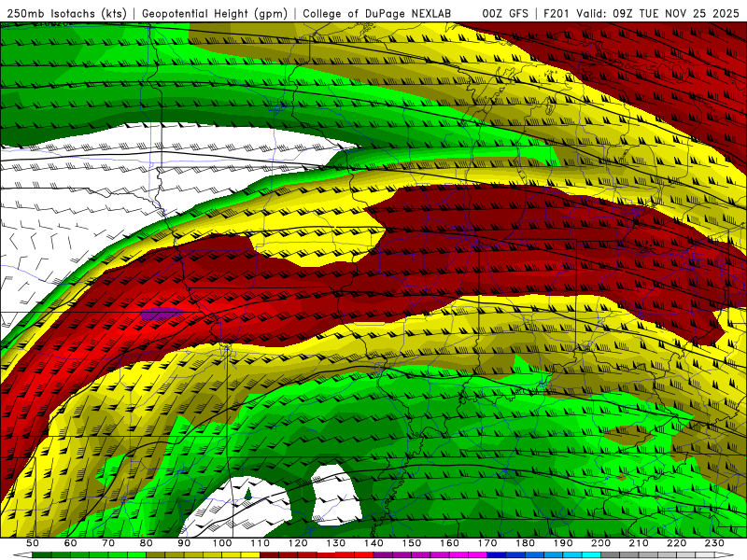Click the left arrow end of color bar
The height and width of the screenshot is (560, 747).
click(x=22, y=555)
